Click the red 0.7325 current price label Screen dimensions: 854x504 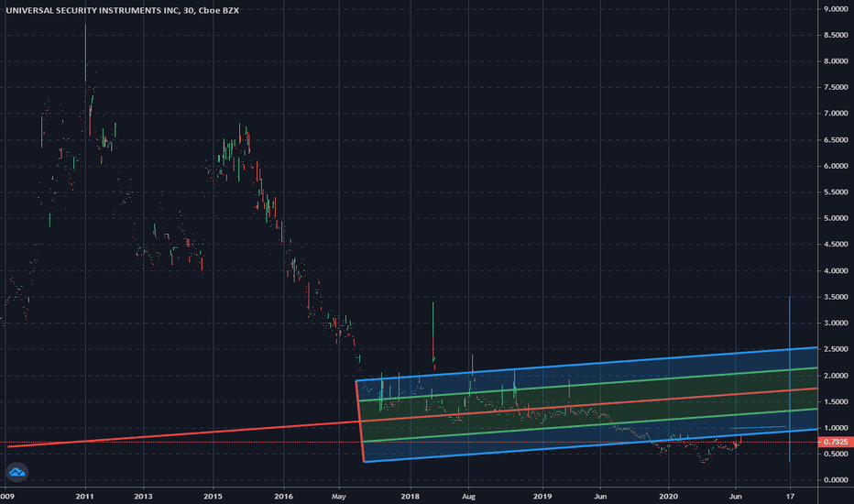tap(836, 442)
